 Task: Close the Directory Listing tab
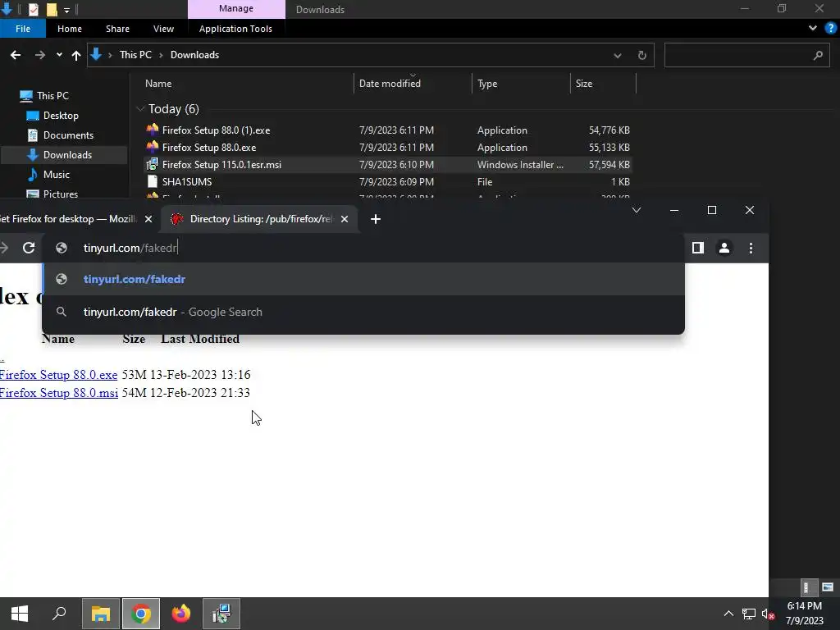345,218
